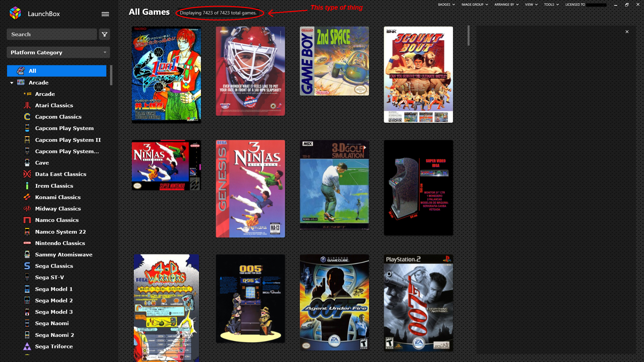Select the 005 arcade flyer
Image resolution: width=644 pixels, height=362 pixels.
(250, 298)
